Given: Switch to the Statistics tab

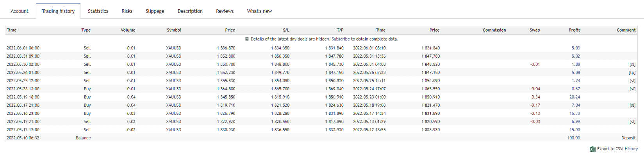Looking at the screenshot, I should (x=98, y=11).
